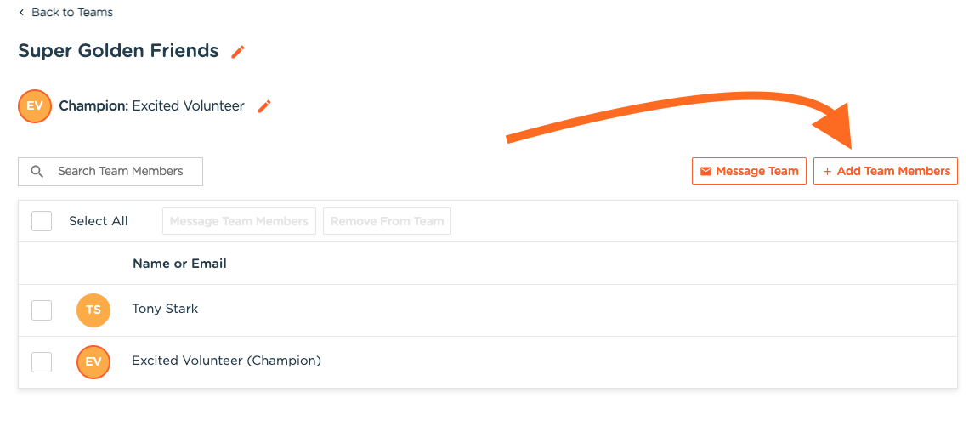Click the plus icon on Add Team Members
Screen dimensions: 980x426
tap(827, 172)
